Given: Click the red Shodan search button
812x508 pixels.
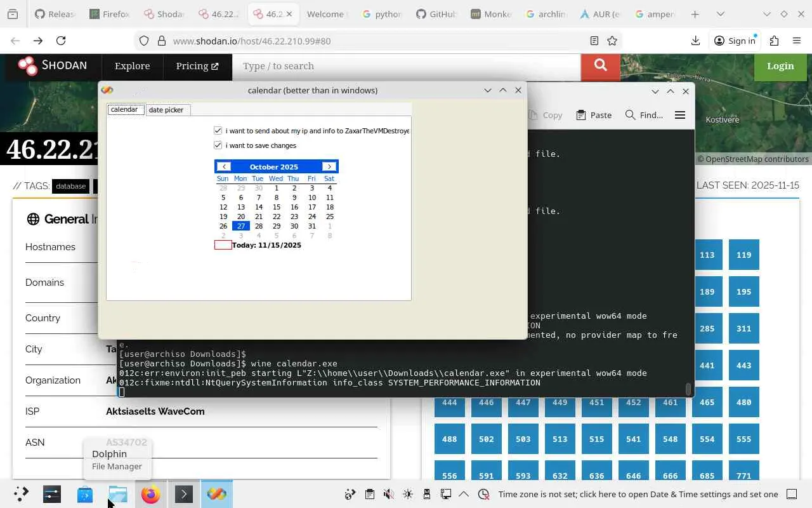Looking at the screenshot, I should (600, 66).
